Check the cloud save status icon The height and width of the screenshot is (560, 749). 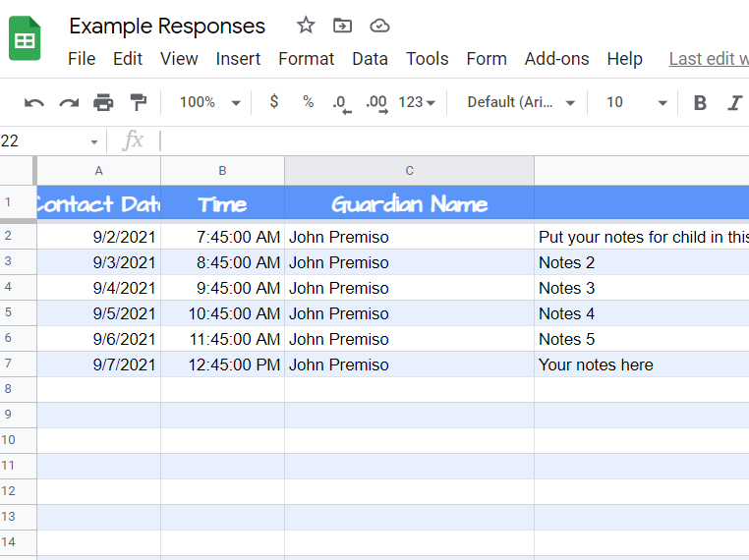pos(379,26)
